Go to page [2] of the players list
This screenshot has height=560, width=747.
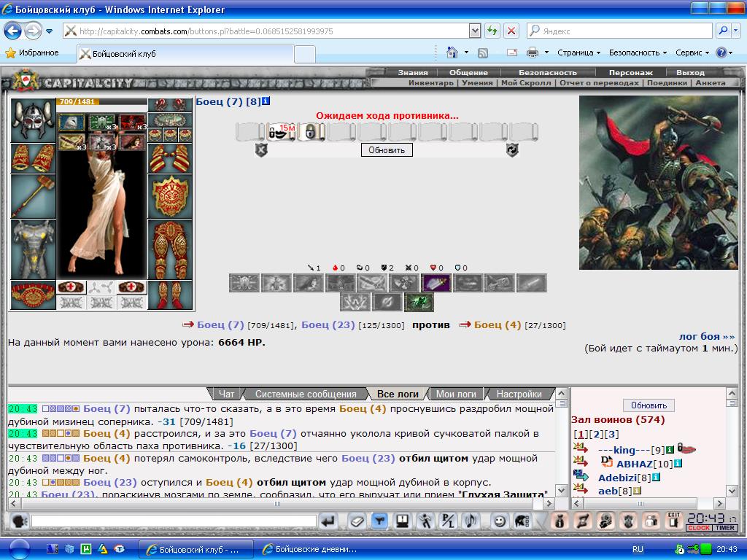(596, 434)
